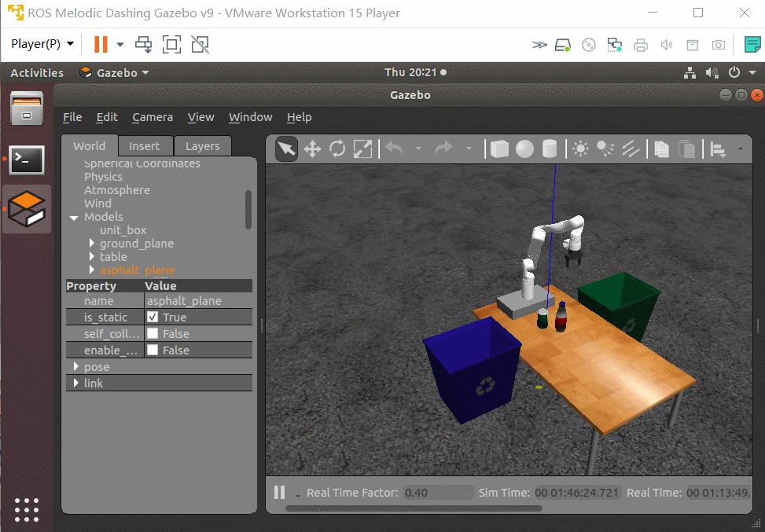Expand the pose property

point(76,366)
